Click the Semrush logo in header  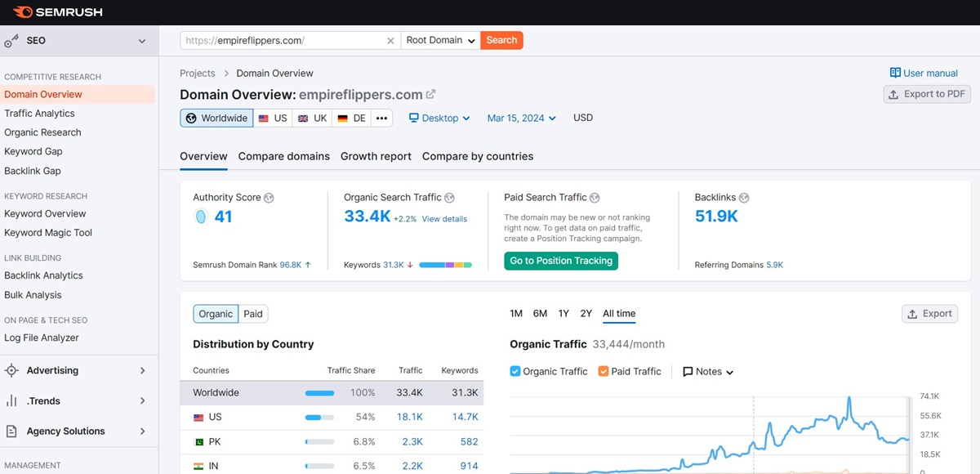57,12
